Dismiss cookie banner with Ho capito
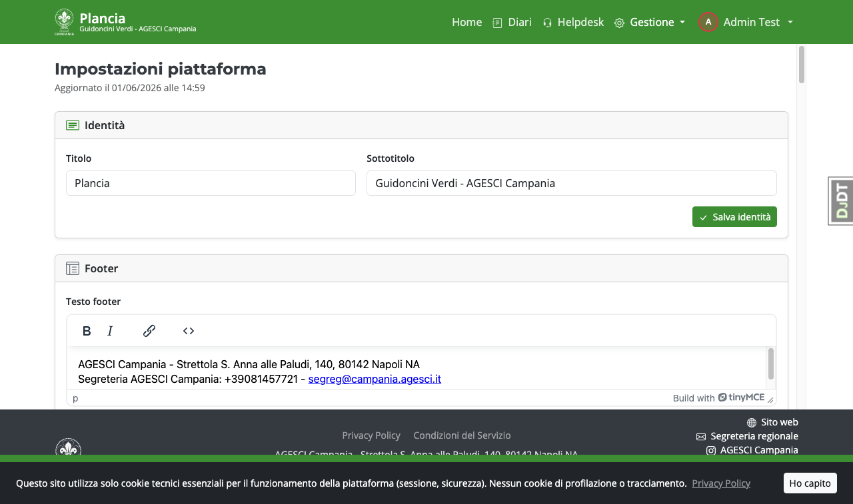 pyautogui.click(x=810, y=483)
